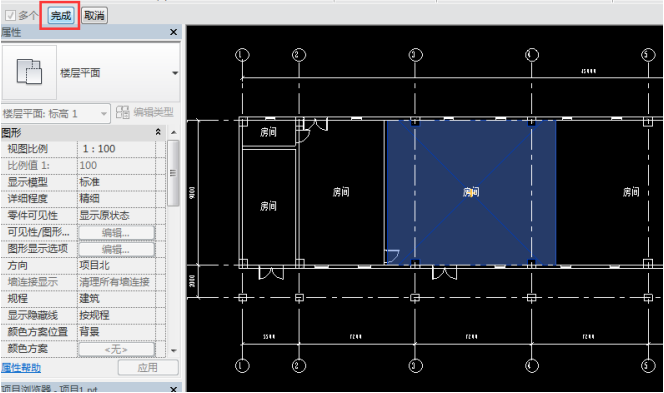Click the 墙连接显示 value 清理所有墙连接
The width and height of the screenshot is (664, 393).
[x=117, y=282]
